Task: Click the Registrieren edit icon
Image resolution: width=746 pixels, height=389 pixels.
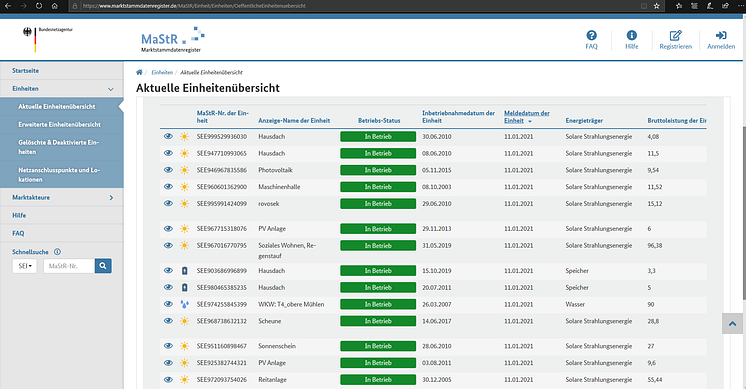Action: [x=676, y=35]
